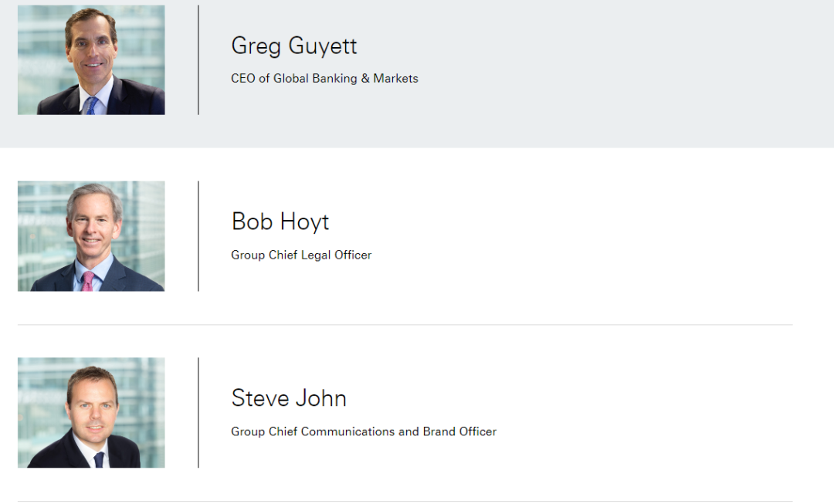Select Group Chief Communications and Brand Officer text

pyautogui.click(x=364, y=431)
